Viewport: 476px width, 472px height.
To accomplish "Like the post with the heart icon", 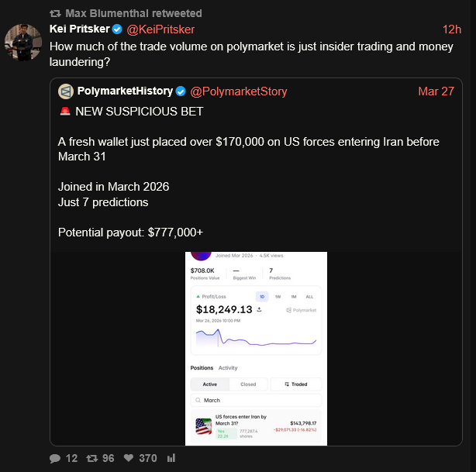I will [x=130, y=458].
